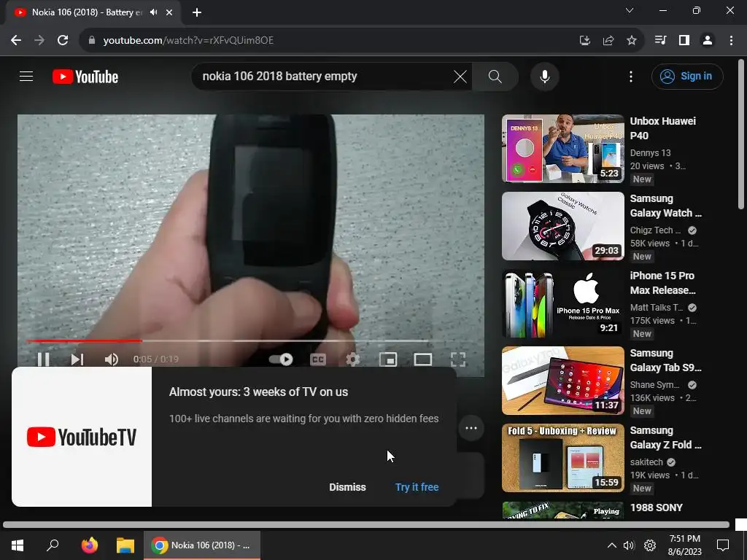The height and width of the screenshot is (560, 747).
Task: Go back in browser history
Action: pyautogui.click(x=16, y=41)
